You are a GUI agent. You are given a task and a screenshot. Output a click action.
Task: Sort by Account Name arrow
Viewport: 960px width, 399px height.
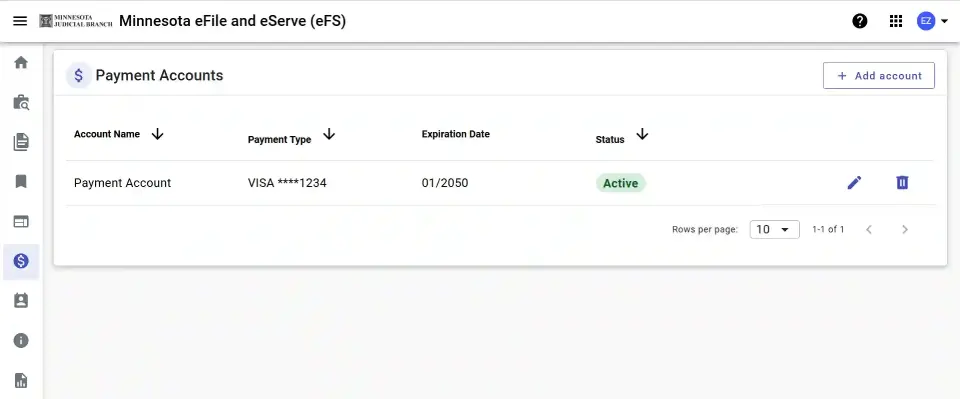pos(157,134)
